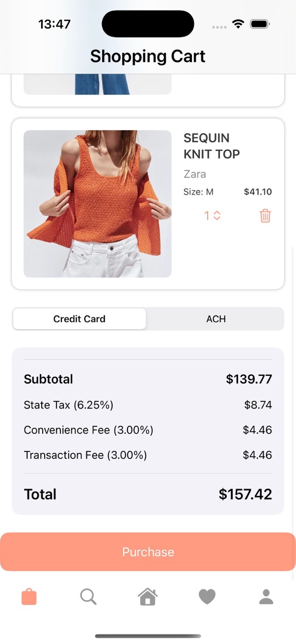The width and height of the screenshot is (296, 644).
Task: Open the favorites heart tab
Action: [x=207, y=597]
